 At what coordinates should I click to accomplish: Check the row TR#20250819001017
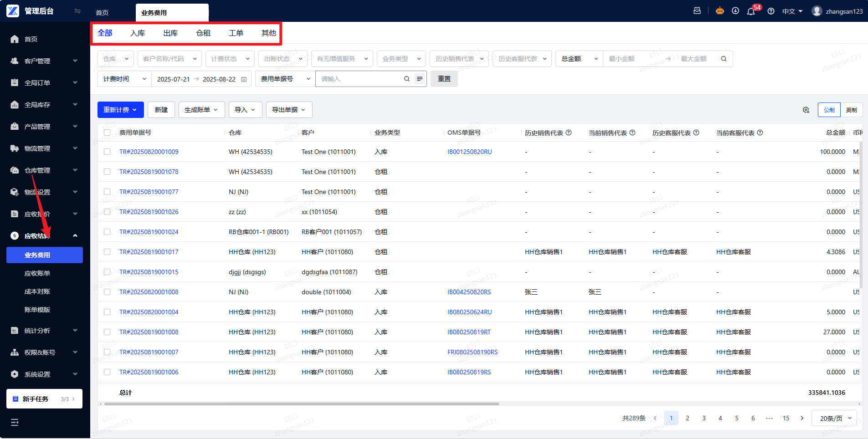107,252
